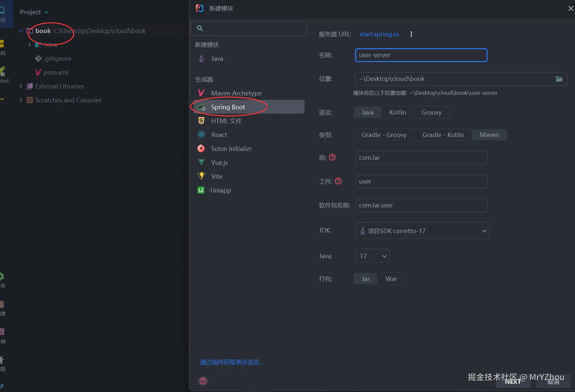
Task: Choose Gradle - Kotlin build type
Action: click(443, 135)
